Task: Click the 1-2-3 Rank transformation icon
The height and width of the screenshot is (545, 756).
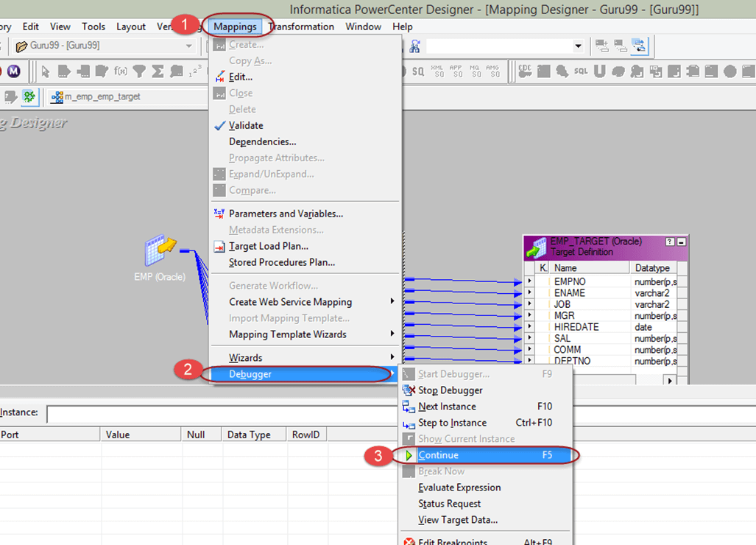Action: 195,71
